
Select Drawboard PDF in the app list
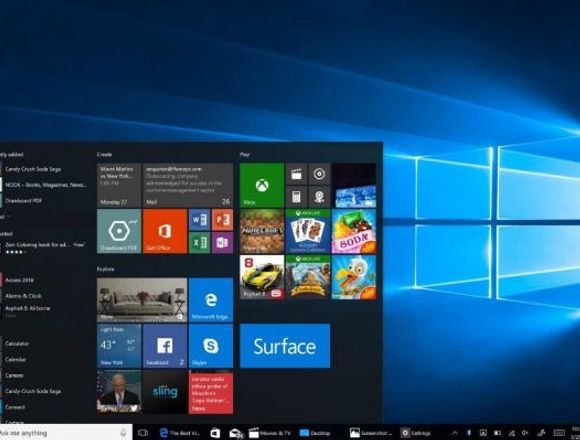[23, 200]
